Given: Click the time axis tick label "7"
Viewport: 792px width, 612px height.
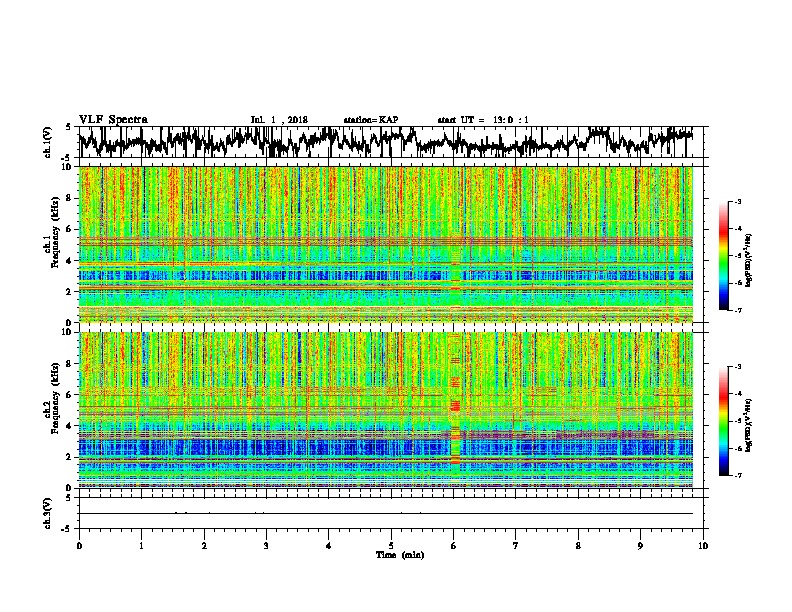Looking at the screenshot, I should (x=516, y=546).
